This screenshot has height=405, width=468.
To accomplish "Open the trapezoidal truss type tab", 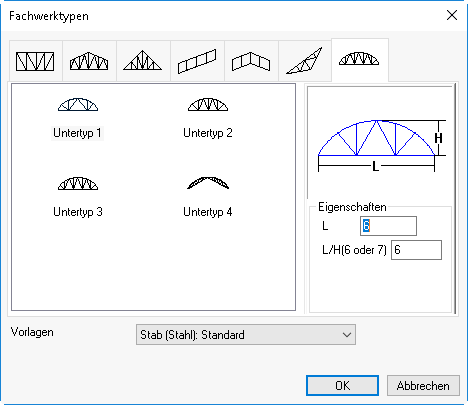I will 89,61.
